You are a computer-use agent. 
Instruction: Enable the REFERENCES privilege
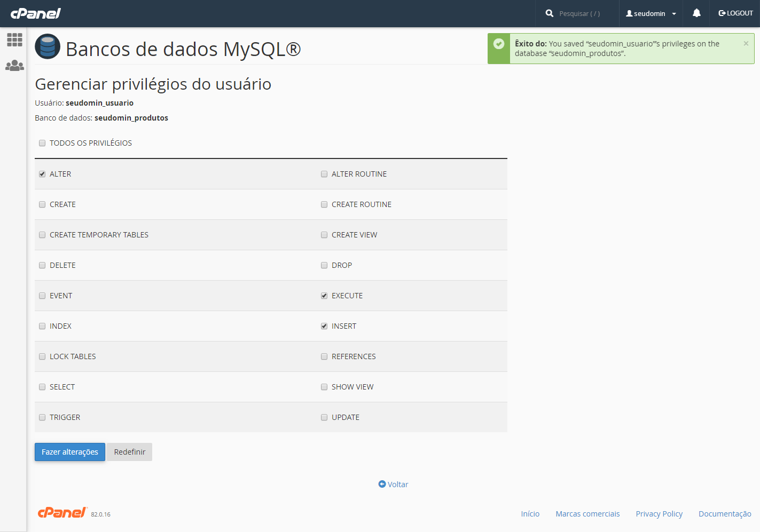[x=324, y=356]
